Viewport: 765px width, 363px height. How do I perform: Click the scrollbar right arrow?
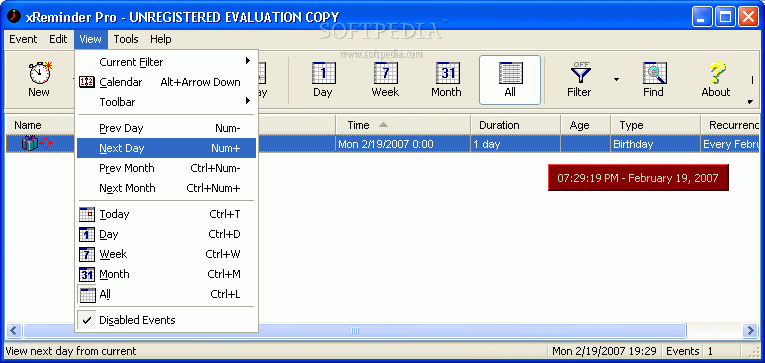tap(750, 331)
